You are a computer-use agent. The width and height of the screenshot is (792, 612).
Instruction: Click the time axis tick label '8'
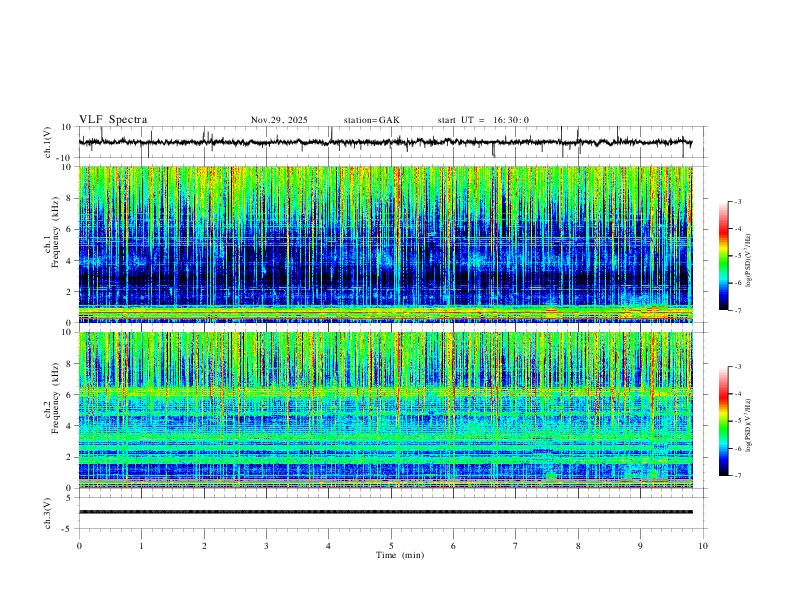click(578, 546)
